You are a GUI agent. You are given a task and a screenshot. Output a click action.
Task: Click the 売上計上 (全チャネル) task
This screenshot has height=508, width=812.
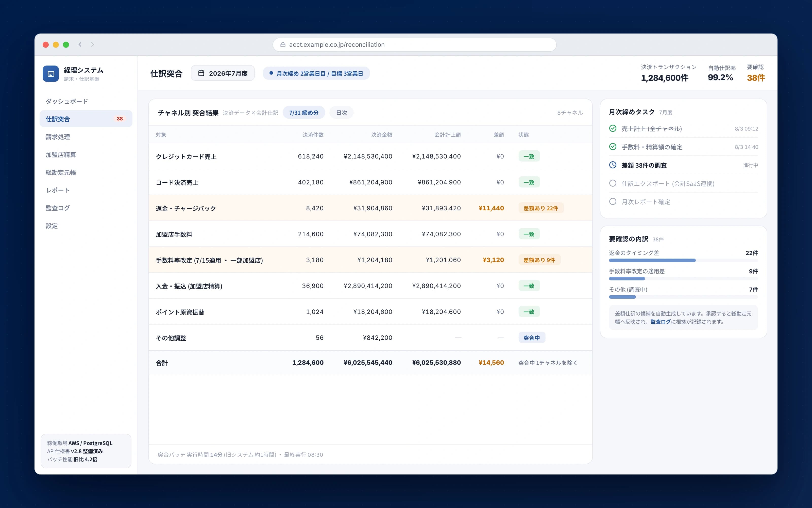(x=683, y=128)
